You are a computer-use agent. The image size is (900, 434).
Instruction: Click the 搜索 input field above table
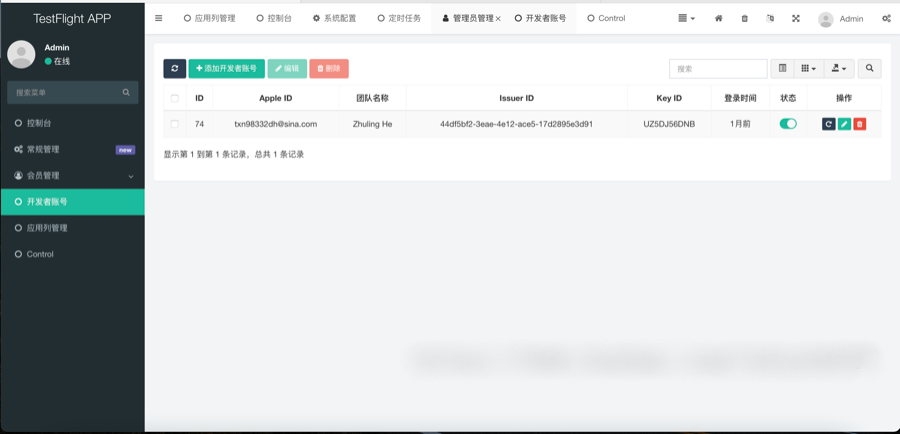(717, 68)
